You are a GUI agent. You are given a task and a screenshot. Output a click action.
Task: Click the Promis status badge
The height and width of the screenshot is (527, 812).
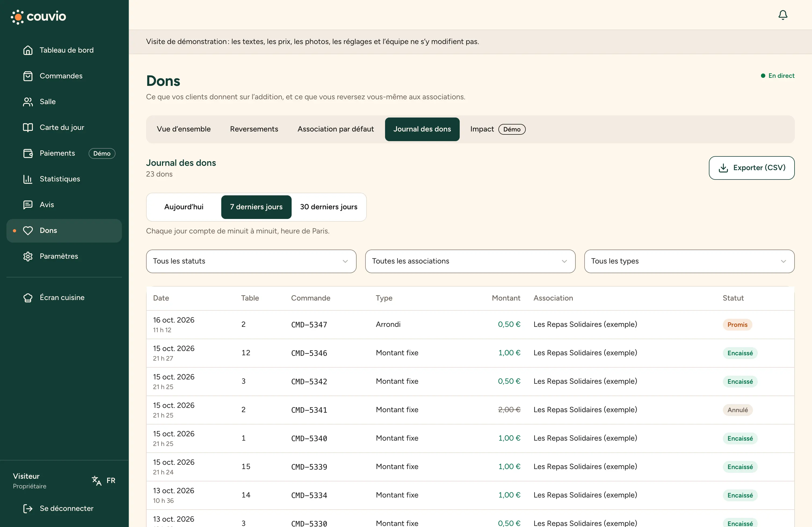pyautogui.click(x=737, y=324)
